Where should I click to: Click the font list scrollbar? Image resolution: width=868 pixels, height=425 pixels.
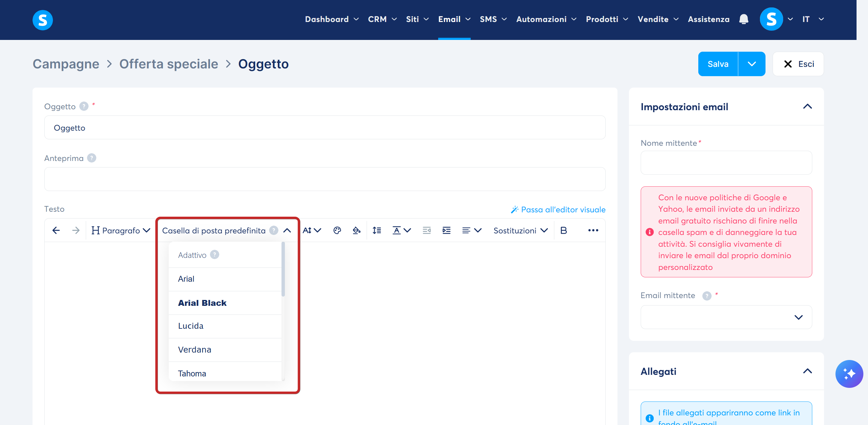[x=283, y=269]
